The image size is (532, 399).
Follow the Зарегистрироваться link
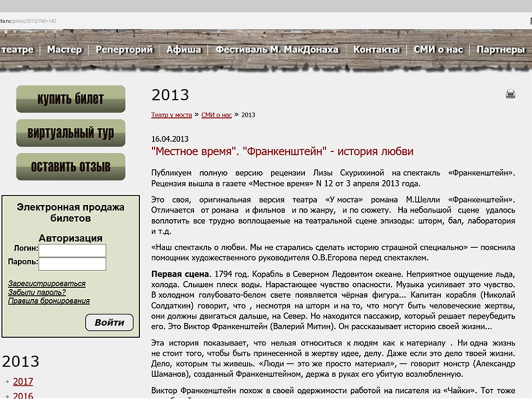pyautogui.click(x=47, y=283)
